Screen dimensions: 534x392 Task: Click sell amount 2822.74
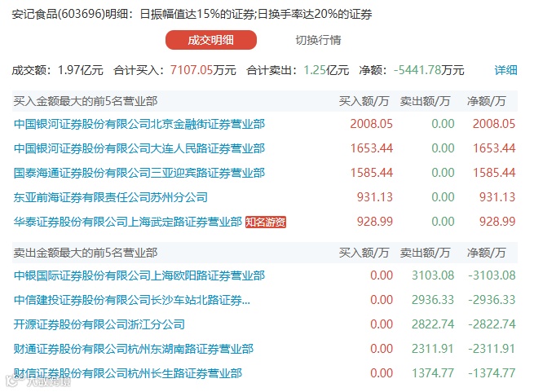433,324
